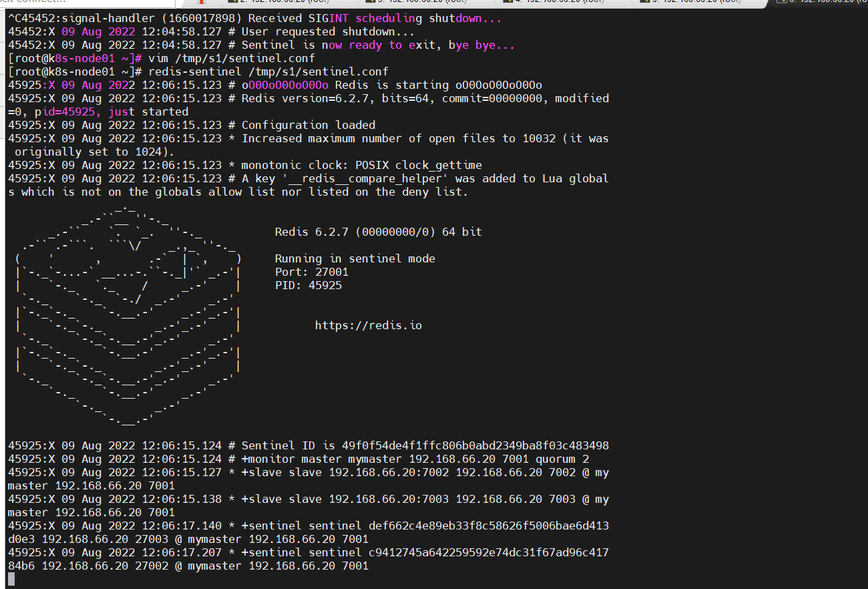Click the signal-handler SIGINT shutdown line
Image resolution: width=868 pixels, height=589 pixels.
pos(254,19)
